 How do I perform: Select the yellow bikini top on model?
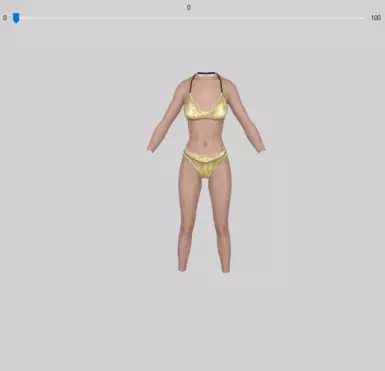[x=207, y=107]
